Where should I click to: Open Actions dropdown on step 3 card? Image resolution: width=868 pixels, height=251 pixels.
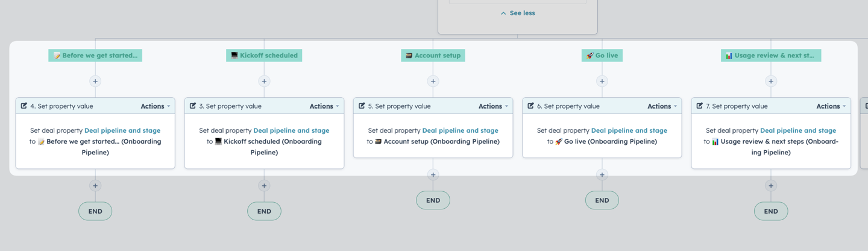click(x=324, y=106)
